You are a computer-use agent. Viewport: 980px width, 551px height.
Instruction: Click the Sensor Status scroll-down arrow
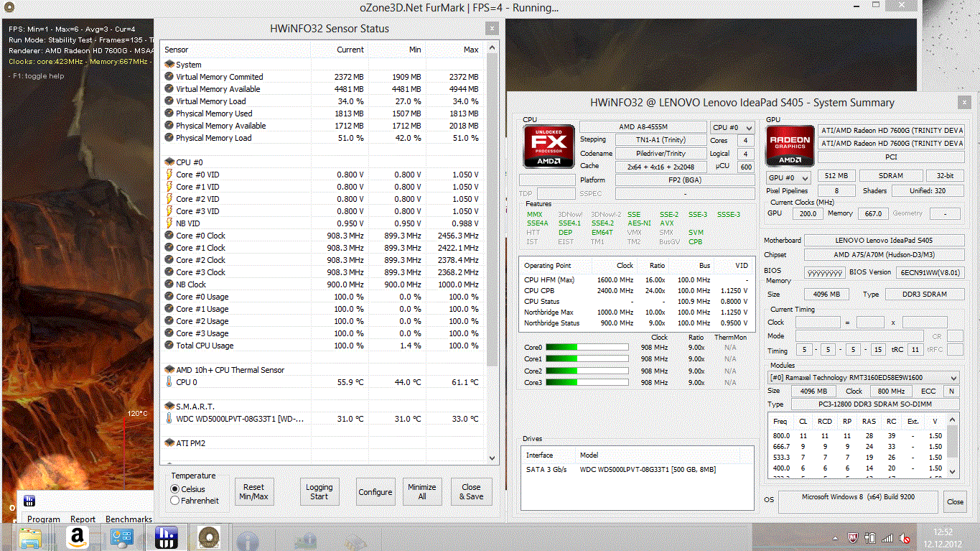coord(492,457)
